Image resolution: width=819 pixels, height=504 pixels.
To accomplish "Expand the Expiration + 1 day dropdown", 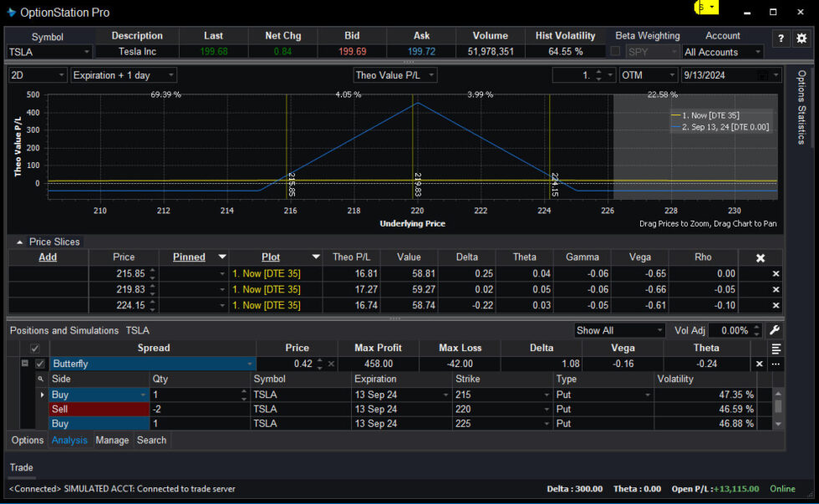I will pos(172,74).
